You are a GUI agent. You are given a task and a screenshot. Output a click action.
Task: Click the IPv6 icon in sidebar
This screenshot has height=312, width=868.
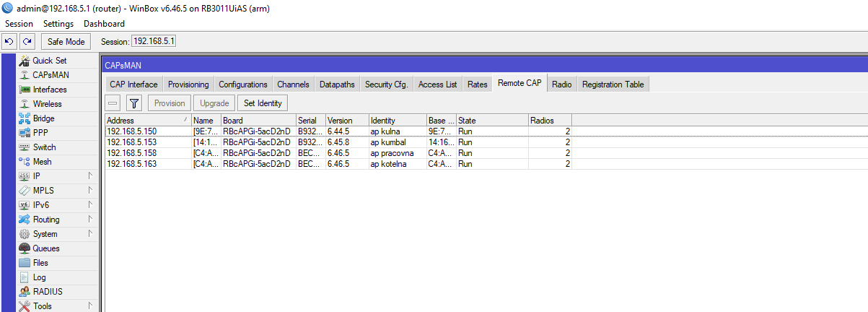pos(24,205)
